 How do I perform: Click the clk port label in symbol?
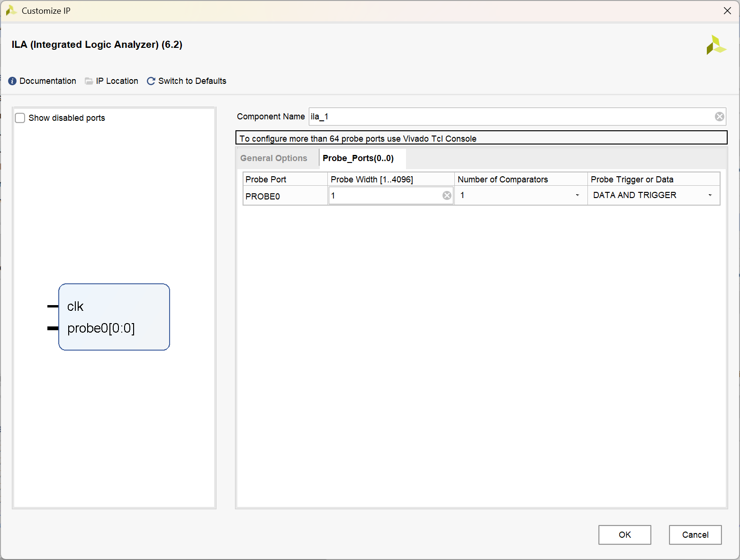coord(75,307)
